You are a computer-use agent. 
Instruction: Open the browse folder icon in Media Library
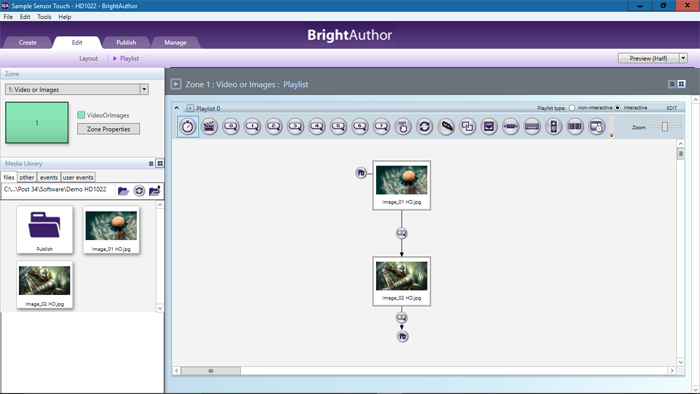[123, 191]
